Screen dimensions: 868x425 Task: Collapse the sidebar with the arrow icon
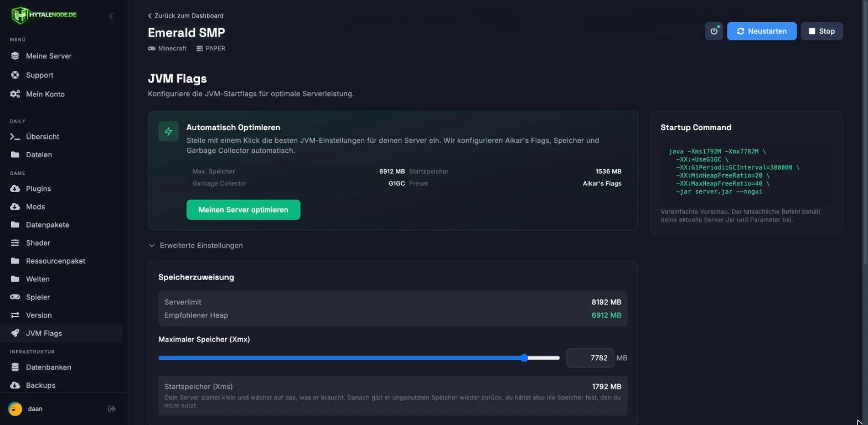(111, 16)
